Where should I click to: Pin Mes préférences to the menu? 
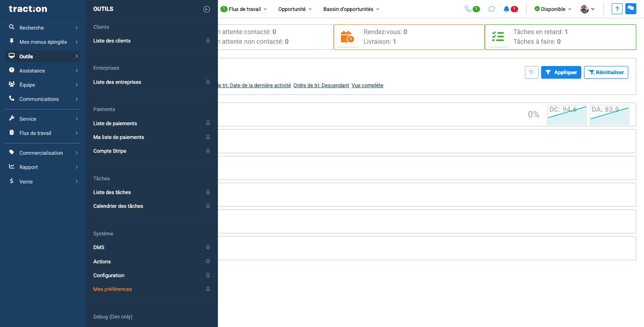tap(208, 289)
